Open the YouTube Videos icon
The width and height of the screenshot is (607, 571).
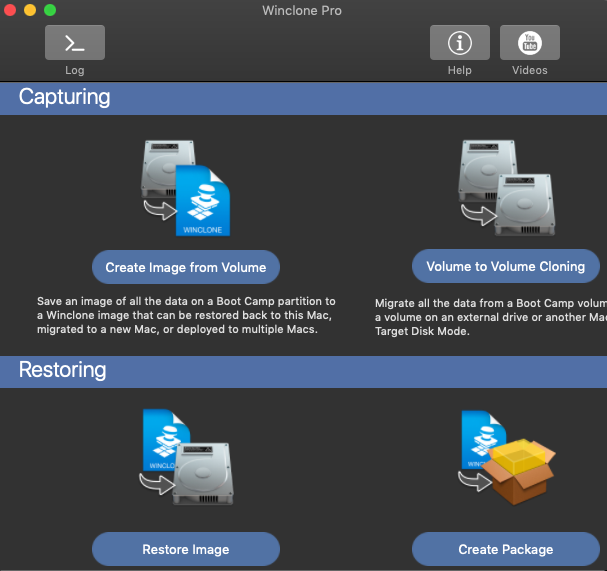[530, 43]
